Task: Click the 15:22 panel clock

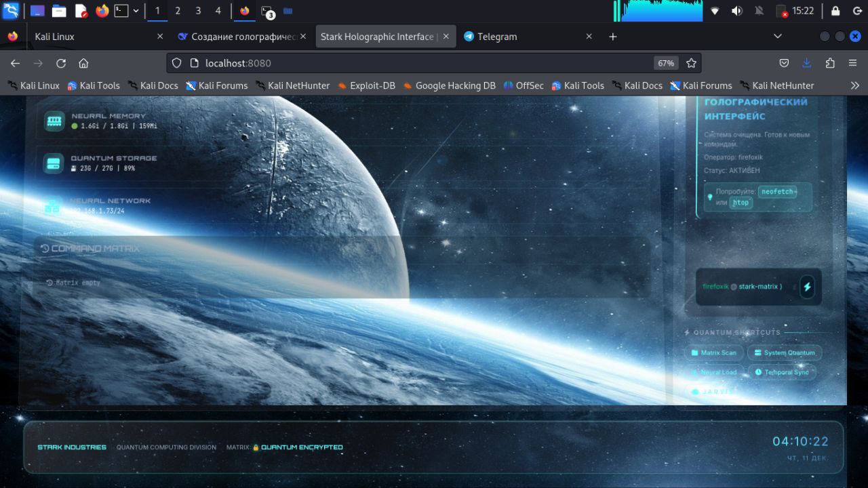Action: [x=803, y=11]
